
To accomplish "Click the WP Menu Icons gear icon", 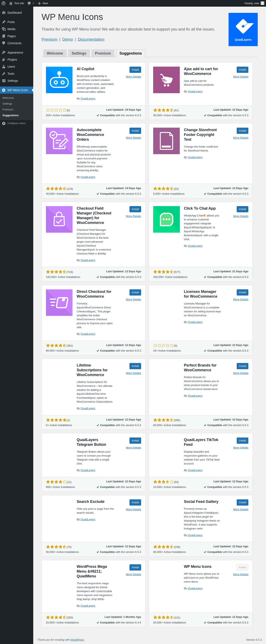I will 4,90.
